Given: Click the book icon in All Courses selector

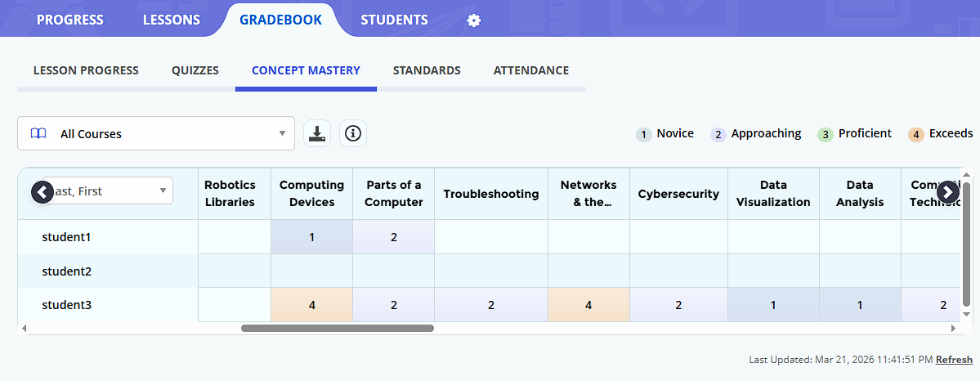Looking at the screenshot, I should [38, 133].
